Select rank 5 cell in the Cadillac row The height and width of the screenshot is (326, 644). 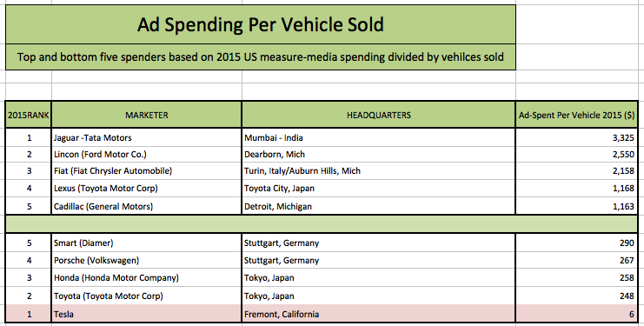pyautogui.click(x=29, y=206)
